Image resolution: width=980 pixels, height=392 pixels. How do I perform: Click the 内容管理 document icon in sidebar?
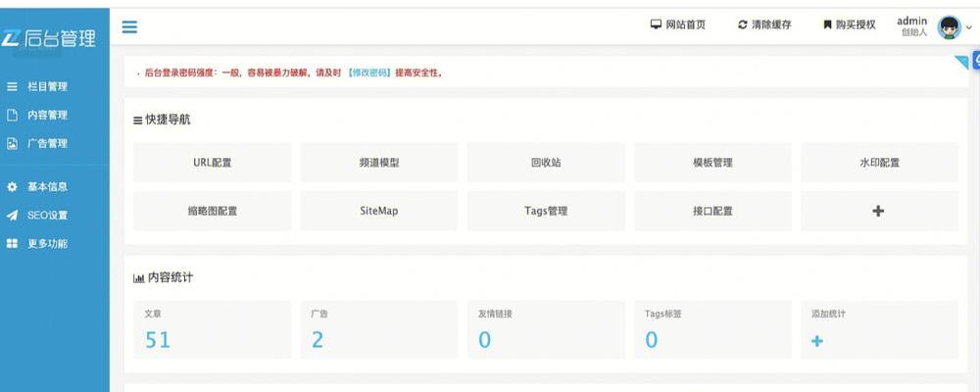pos(12,115)
